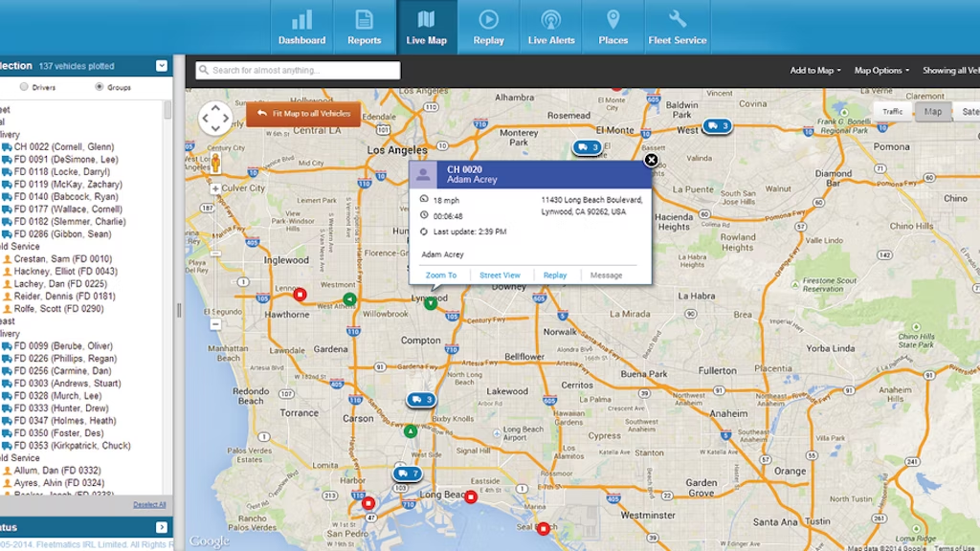Click Street View link in vehicle popup
This screenshot has height=551, width=980.
click(x=500, y=275)
